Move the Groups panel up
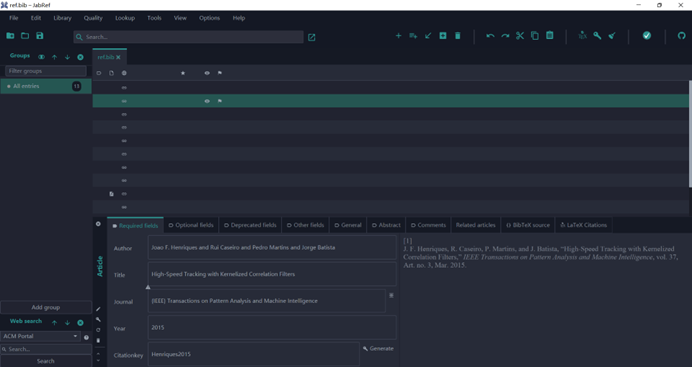The height and width of the screenshot is (367, 692). pyautogui.click(x=54, y=57)
